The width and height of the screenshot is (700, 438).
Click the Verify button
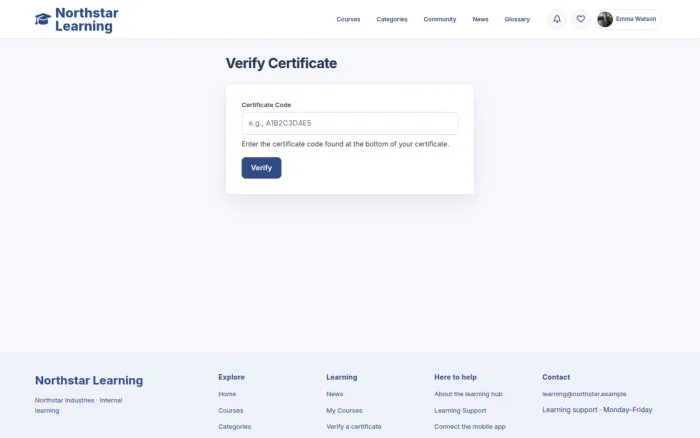tap(261, 168)
